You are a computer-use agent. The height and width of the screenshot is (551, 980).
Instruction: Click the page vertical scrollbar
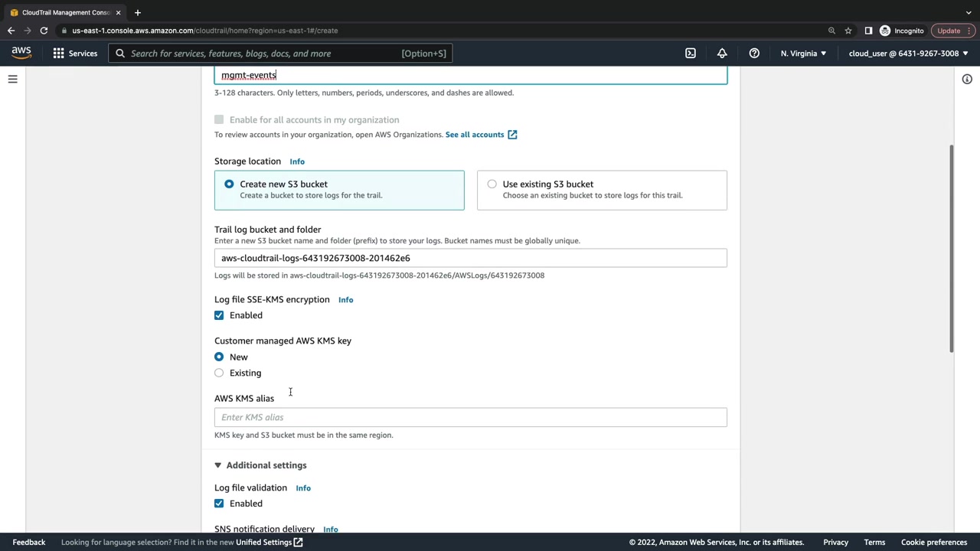[952, 249]
